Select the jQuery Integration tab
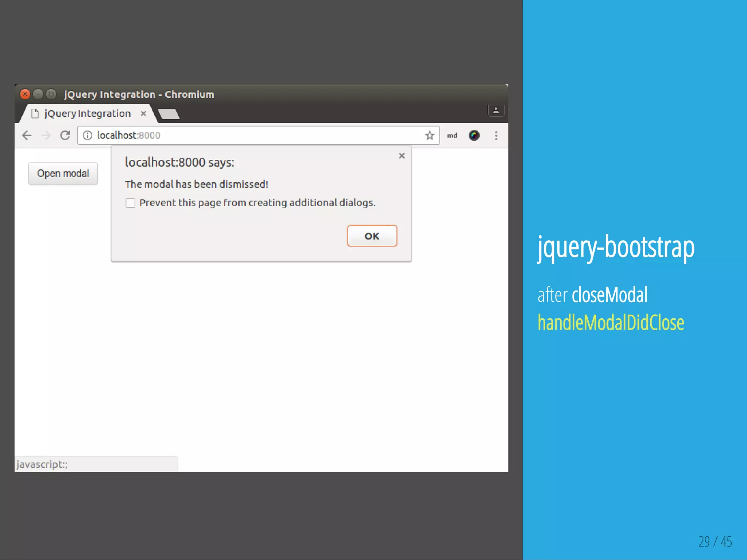Screen dimensions: 747x560 pyautogui.click(x=88, y=114)
